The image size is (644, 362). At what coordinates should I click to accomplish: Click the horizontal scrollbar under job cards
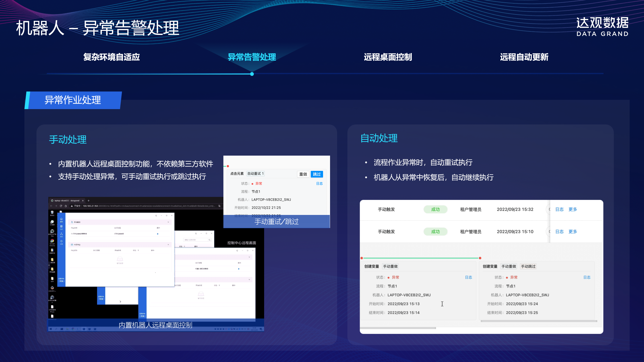[x=398, y=328]
